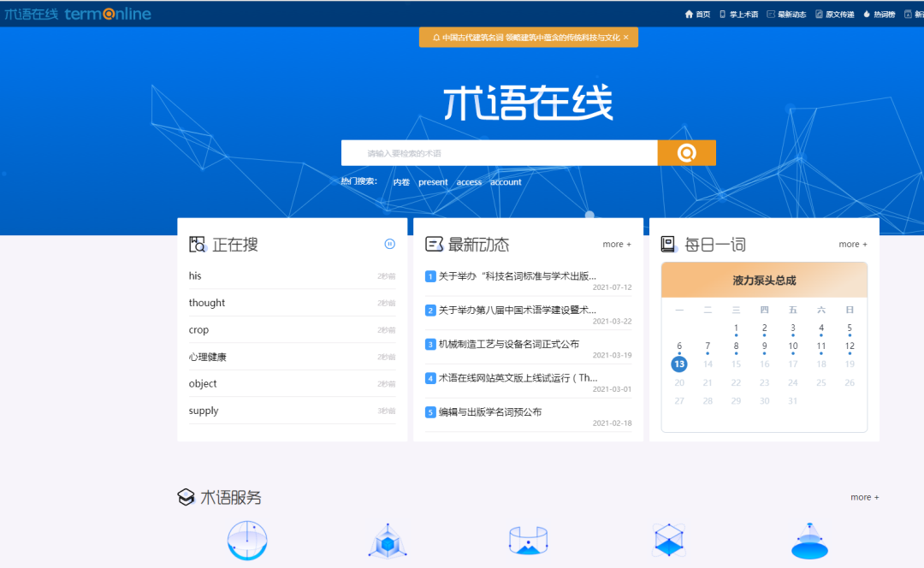Open the panoramic ring service icon
This screenshot has width=924, height=568.
[528, 541]
